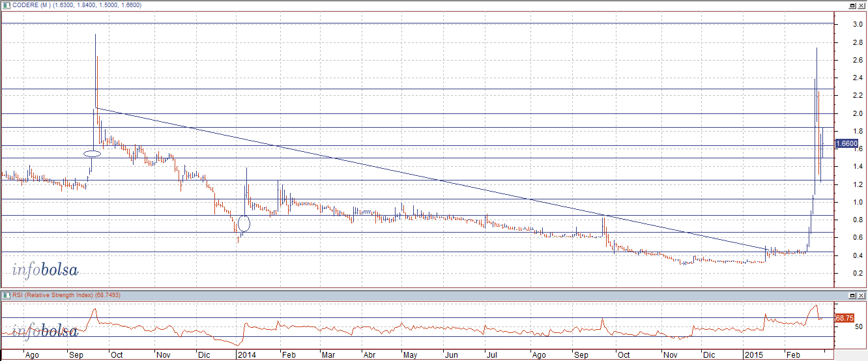This screenshot has width=868, height=361.
Task: Click the RSI panel icon
Action: pos(6,296)
